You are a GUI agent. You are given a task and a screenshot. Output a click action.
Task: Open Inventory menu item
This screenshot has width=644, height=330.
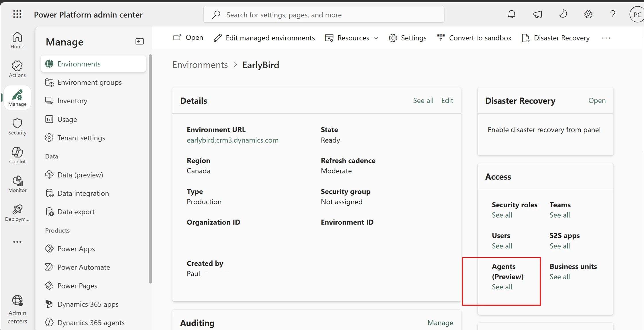click(x=93, y=101)
